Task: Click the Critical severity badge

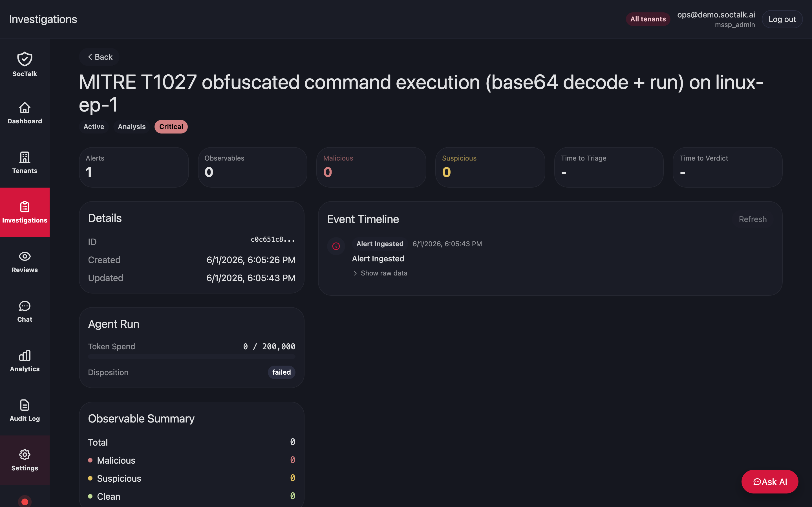Action: [171, 126]
